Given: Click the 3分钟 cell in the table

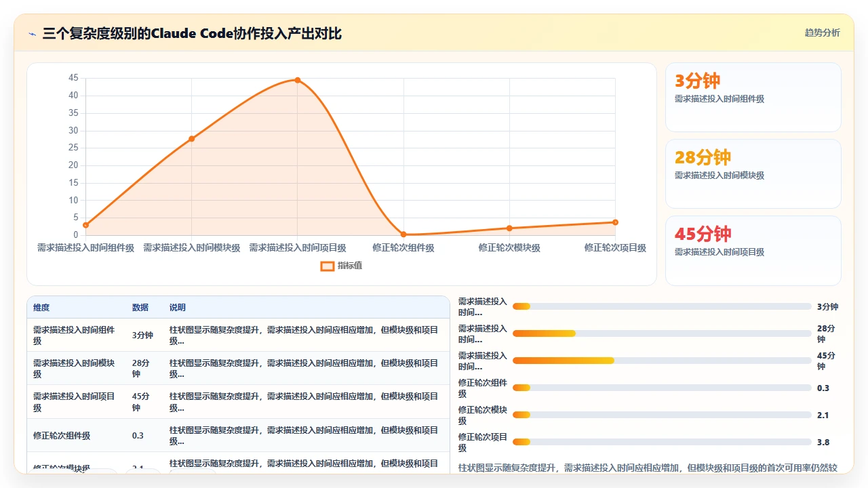Looking at the screenshot, I should point(142,335).
